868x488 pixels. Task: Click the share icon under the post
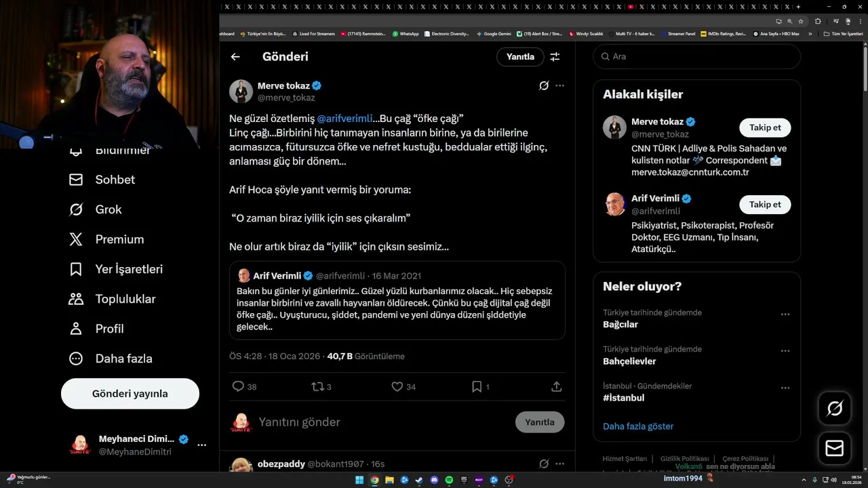pyautogui.click(x=556, y=386)
